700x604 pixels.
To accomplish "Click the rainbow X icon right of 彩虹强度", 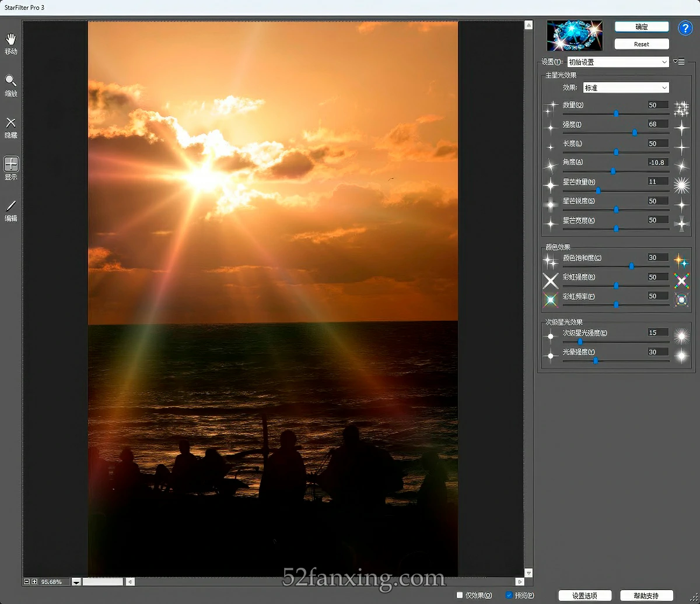I will [x=681, y=280].
